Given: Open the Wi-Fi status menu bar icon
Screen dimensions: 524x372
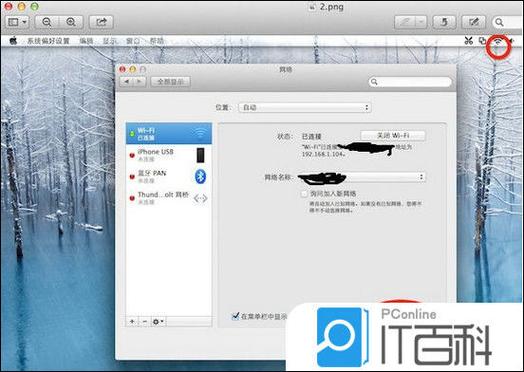Looking at the screenshot, I should (498, 41).
